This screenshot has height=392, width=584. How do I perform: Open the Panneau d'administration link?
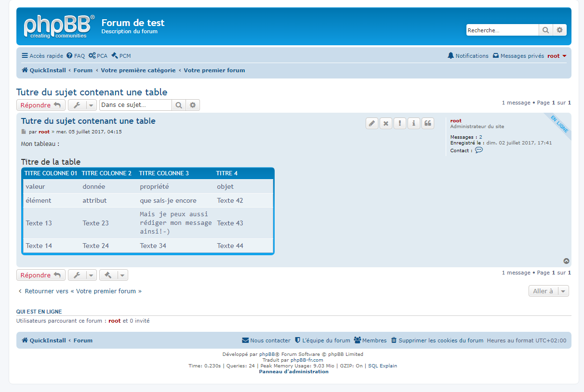(293, 372)
